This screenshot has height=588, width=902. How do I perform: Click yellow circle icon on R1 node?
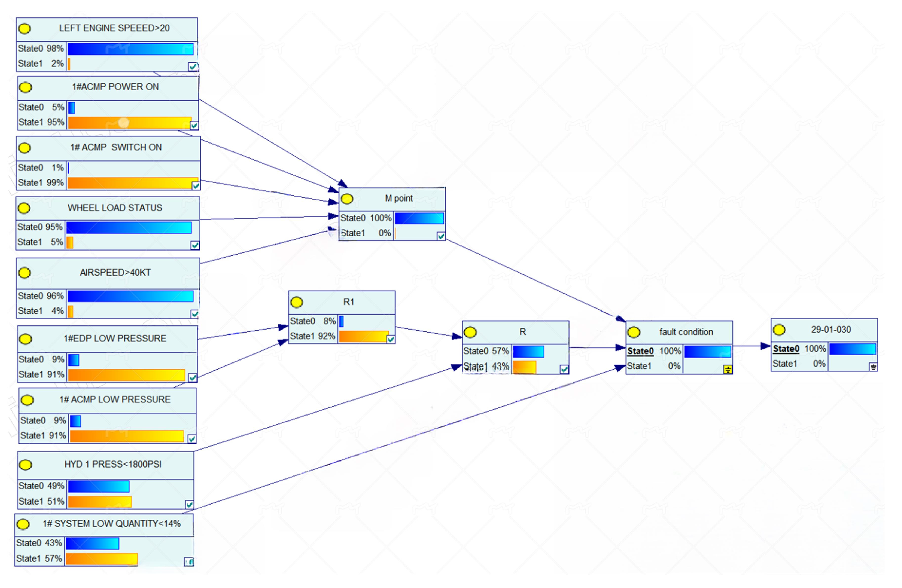297,302
